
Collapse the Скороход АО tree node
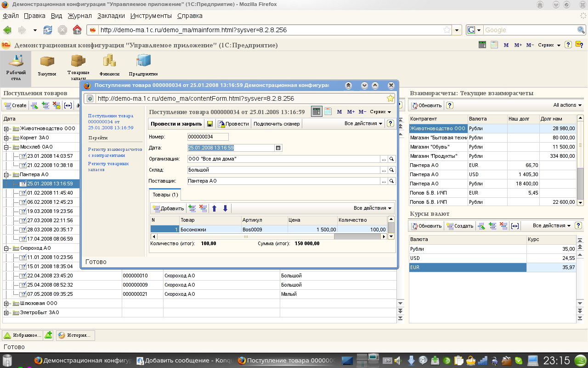click(6, 248)
